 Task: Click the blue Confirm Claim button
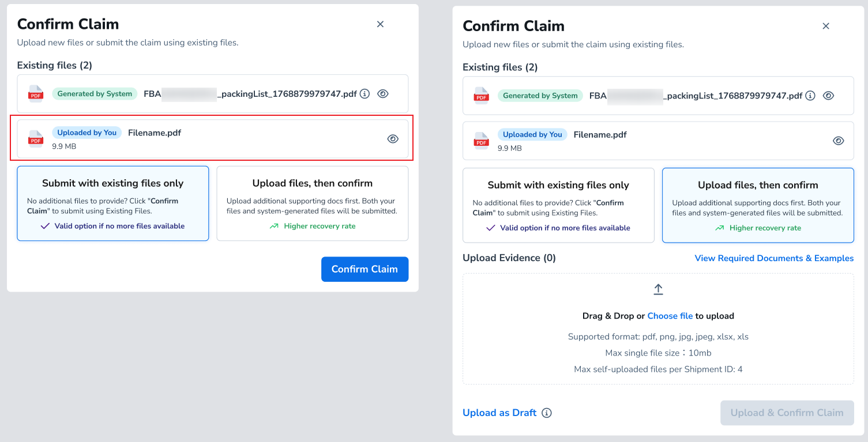pos(365,269)
